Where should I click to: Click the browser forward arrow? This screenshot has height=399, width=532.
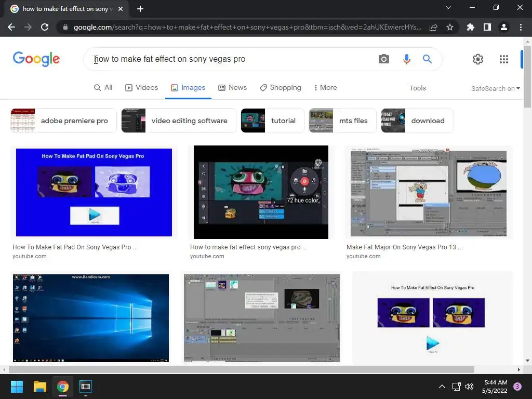coord(28,27)
